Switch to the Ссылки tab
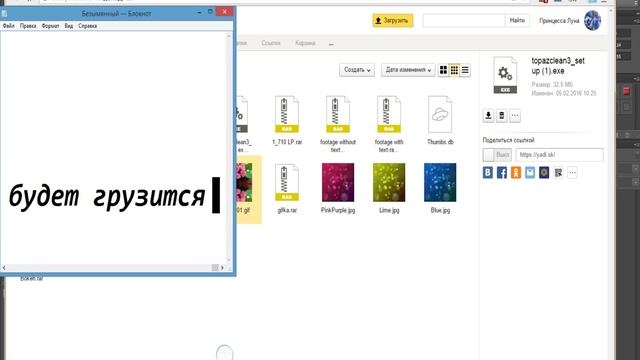This screenshot has width=640, height=360. pyautogui.click(x=271, y=43)
